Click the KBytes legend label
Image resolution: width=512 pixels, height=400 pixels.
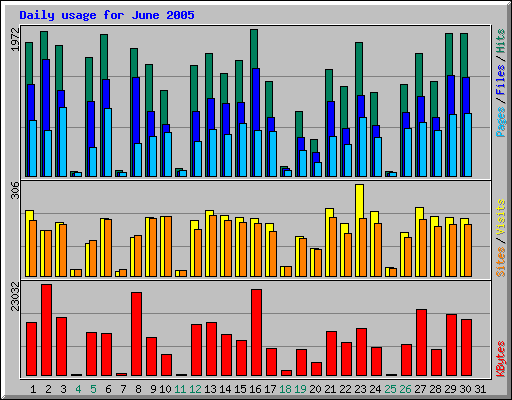pyautogui.click(x=501, y=359)
